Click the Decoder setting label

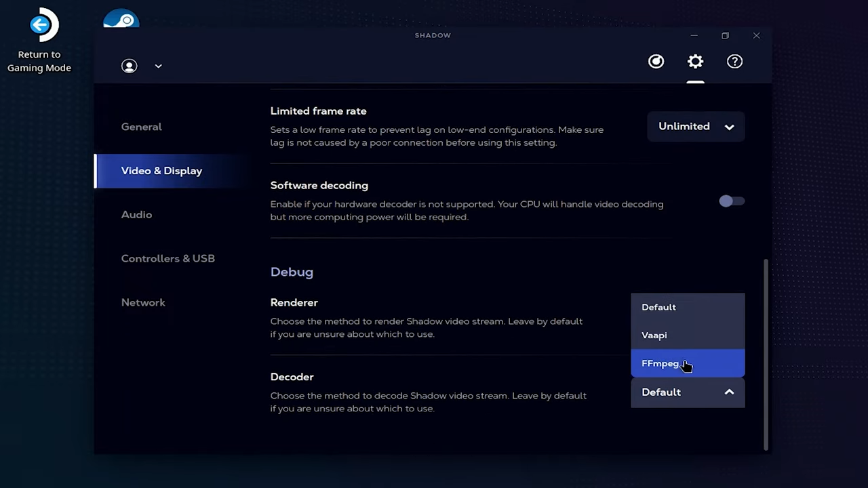point(292,377)
